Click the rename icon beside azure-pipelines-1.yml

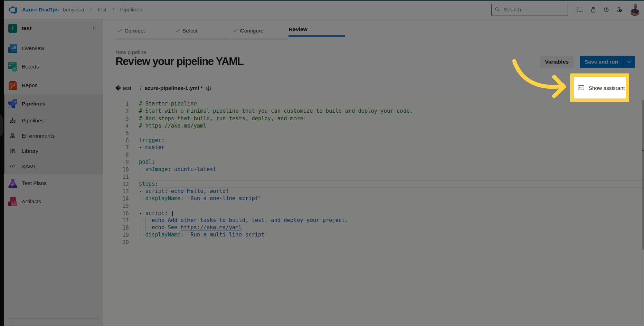209,88
